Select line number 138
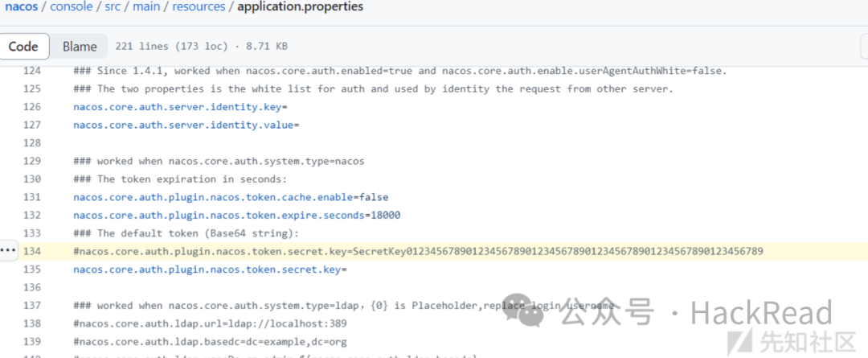 click(x=31, y=323)
